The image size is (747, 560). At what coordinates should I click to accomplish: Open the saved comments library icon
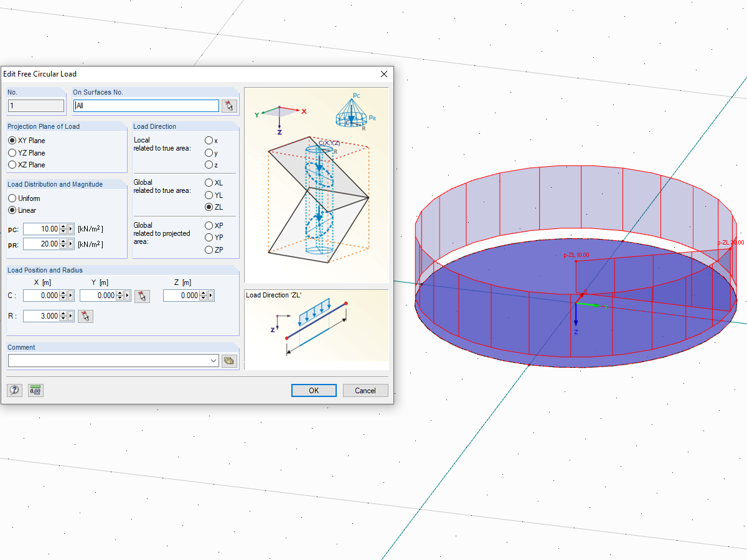[229, 361]
